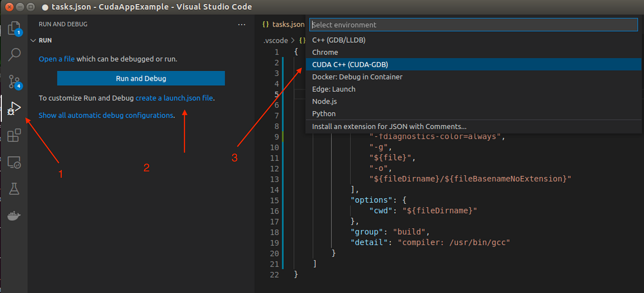Select the Run and Debug activity icon
Image resolution: width=644 pixels, height=293 pixels.
[14, 109]
